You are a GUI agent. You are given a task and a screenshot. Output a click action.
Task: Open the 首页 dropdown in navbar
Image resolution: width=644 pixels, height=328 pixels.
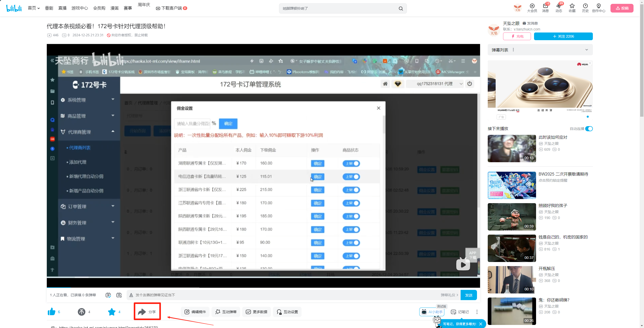pos(34,8)
